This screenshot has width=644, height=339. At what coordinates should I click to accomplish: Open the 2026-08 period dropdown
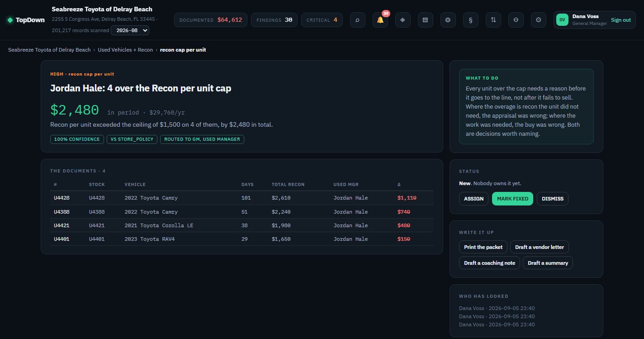(130, 30)
